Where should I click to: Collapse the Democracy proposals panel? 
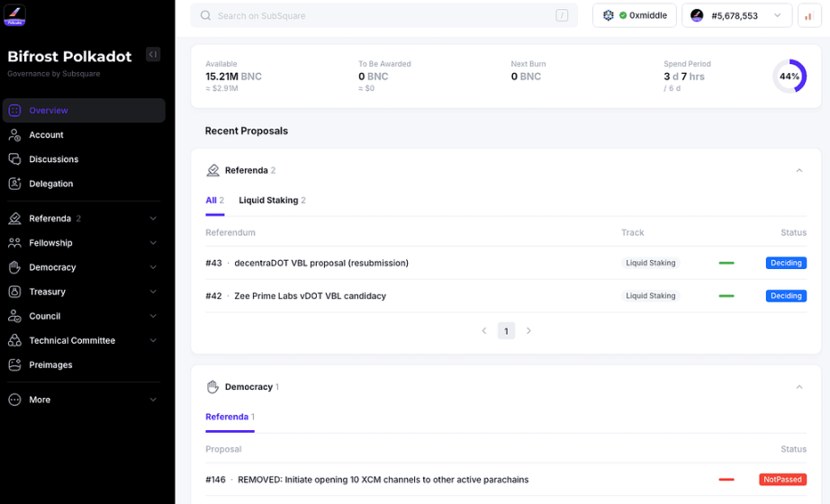tap(799, 387)
